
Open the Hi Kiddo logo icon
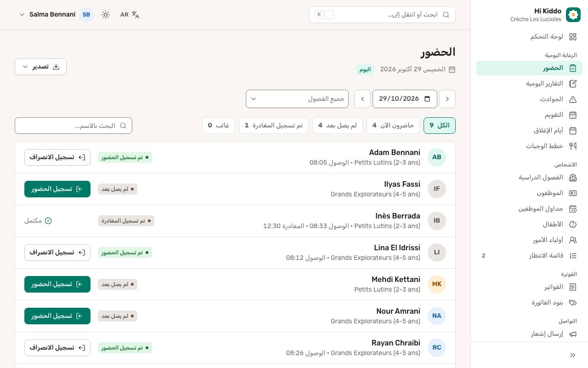coord(573,15)
